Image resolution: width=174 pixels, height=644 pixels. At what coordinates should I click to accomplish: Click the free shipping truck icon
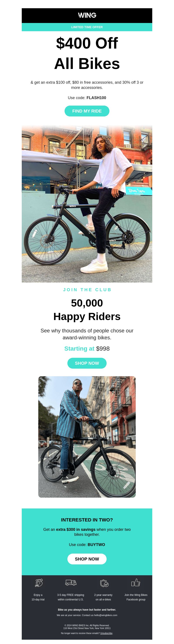point(71,583)
